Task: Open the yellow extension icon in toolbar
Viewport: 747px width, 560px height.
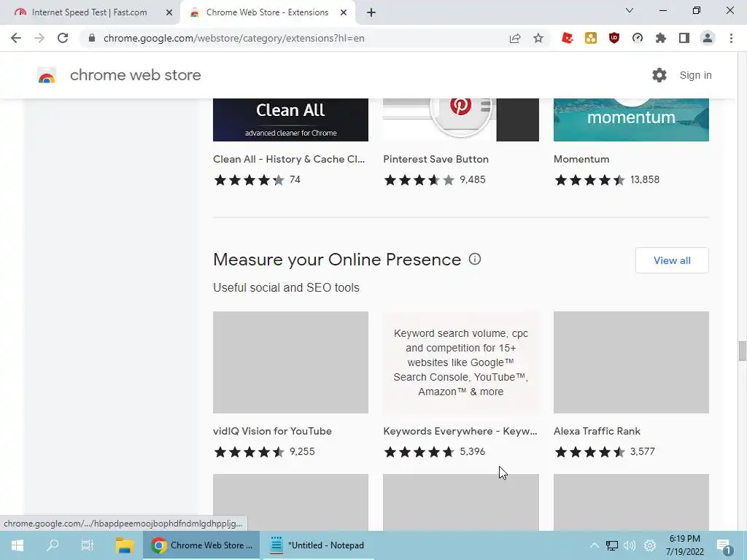Action: (x=591, y=38)
